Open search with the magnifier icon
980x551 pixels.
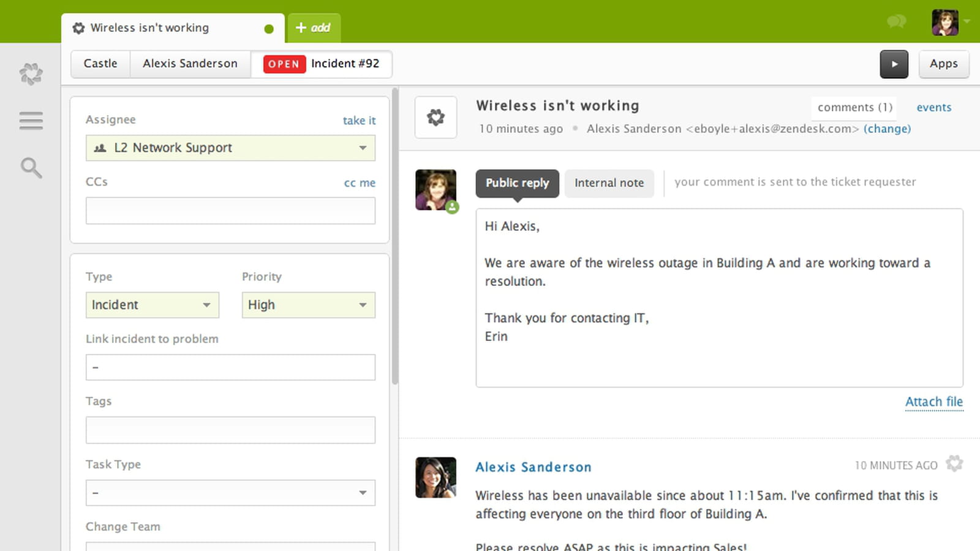coord(31,168)
